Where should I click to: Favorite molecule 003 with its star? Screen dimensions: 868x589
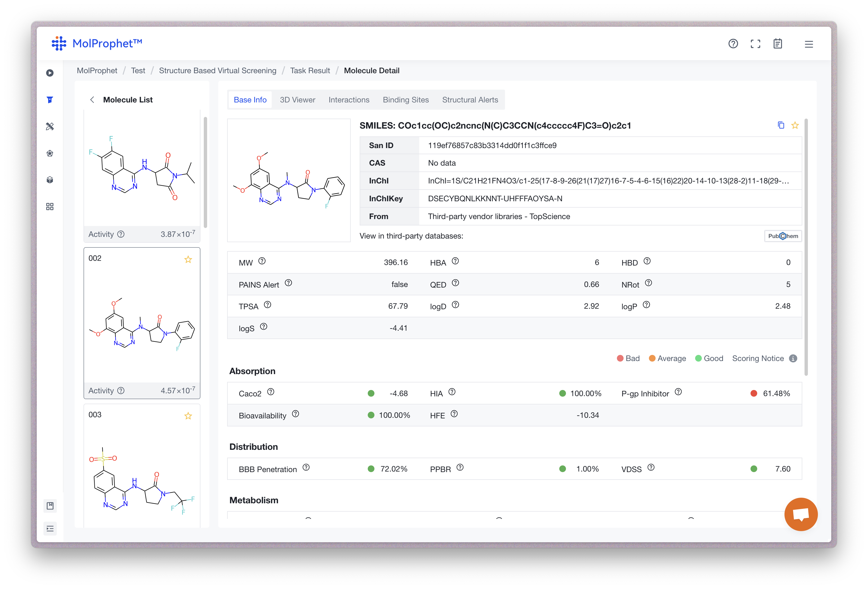pos(188,416)
